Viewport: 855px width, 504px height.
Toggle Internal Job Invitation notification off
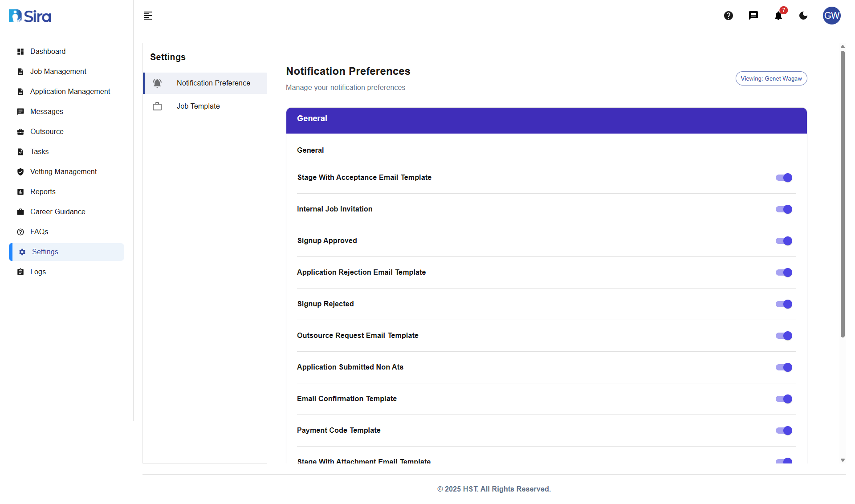(x=784, y=209)
